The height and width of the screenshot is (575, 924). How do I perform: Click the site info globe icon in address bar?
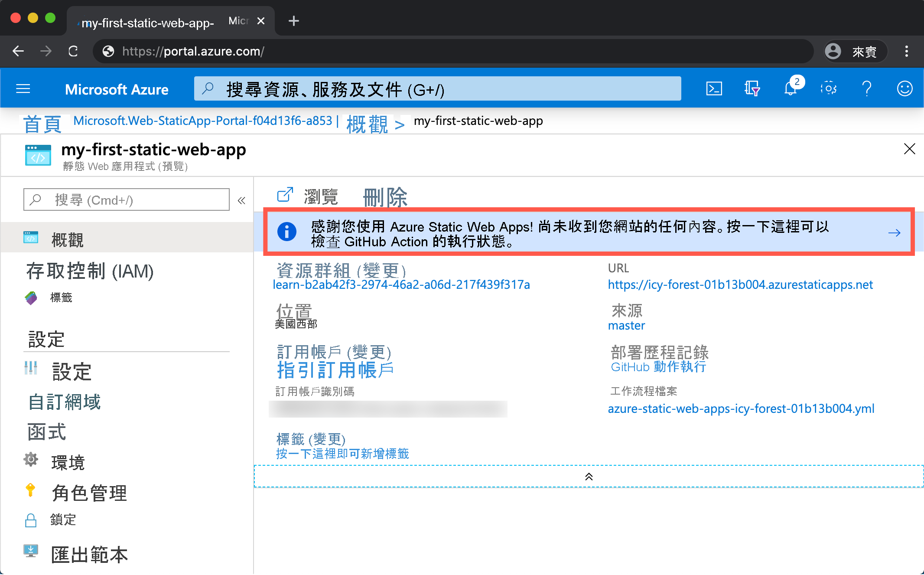click(108, 52)
